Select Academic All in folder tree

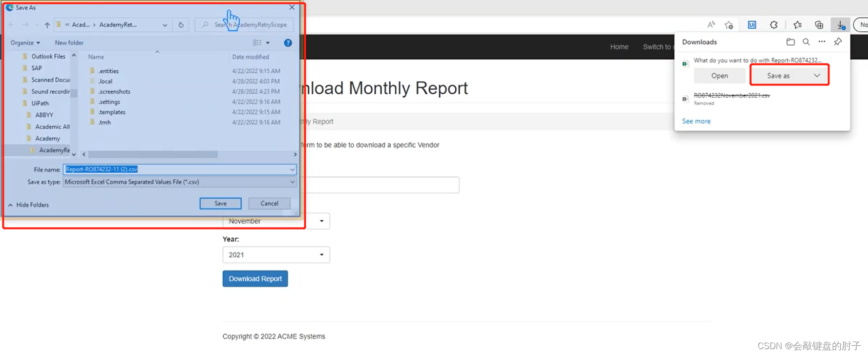pyautogui.click(x=52, y=127)
